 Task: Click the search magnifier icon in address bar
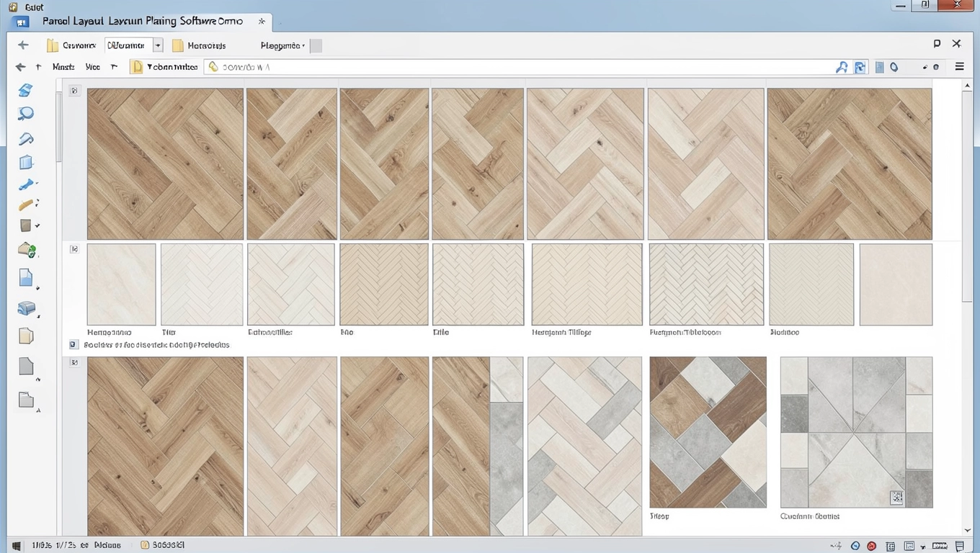tap(841, 67)
